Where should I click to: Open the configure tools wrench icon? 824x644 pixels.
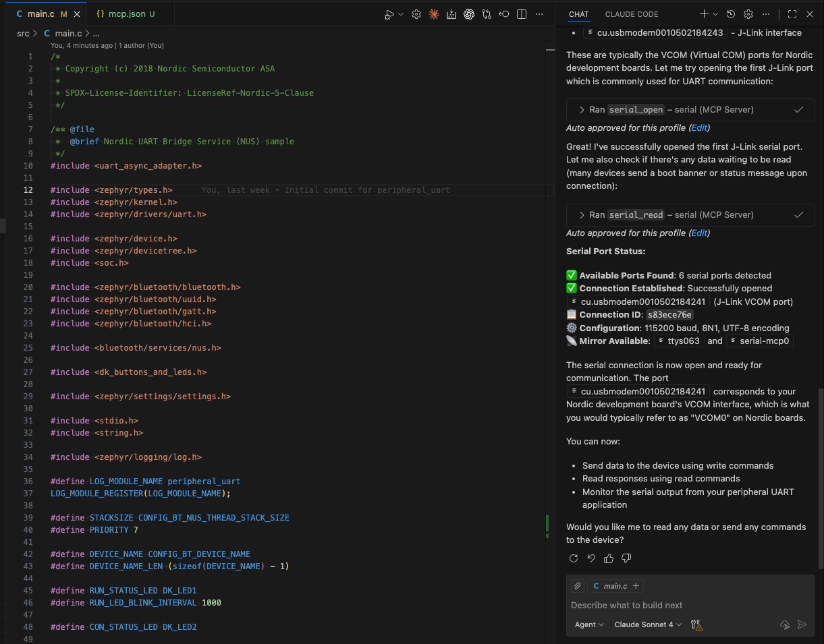click(x=696, y=625)
